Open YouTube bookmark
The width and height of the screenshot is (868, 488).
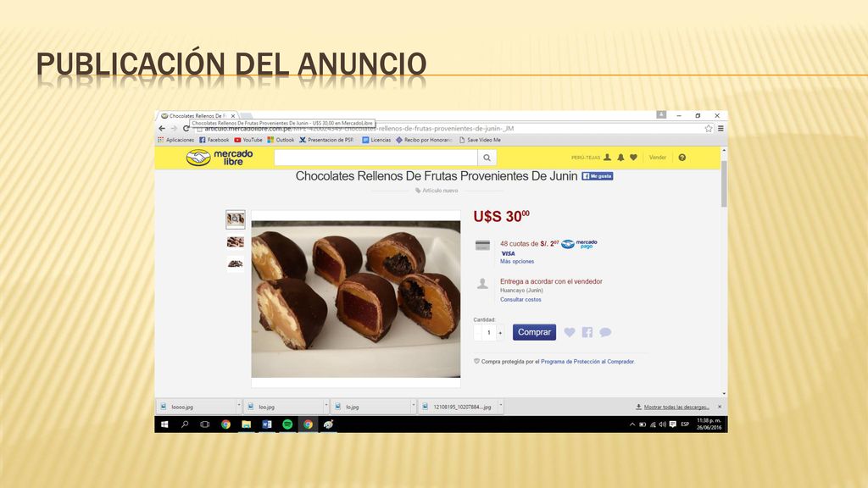click(248, 140)
